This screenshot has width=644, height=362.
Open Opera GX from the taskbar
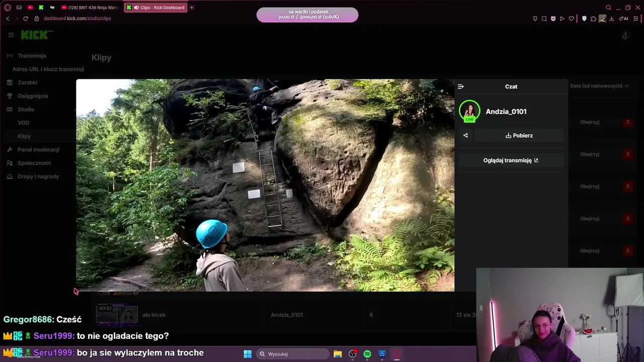pyautogui.click(x=397, y=354)
